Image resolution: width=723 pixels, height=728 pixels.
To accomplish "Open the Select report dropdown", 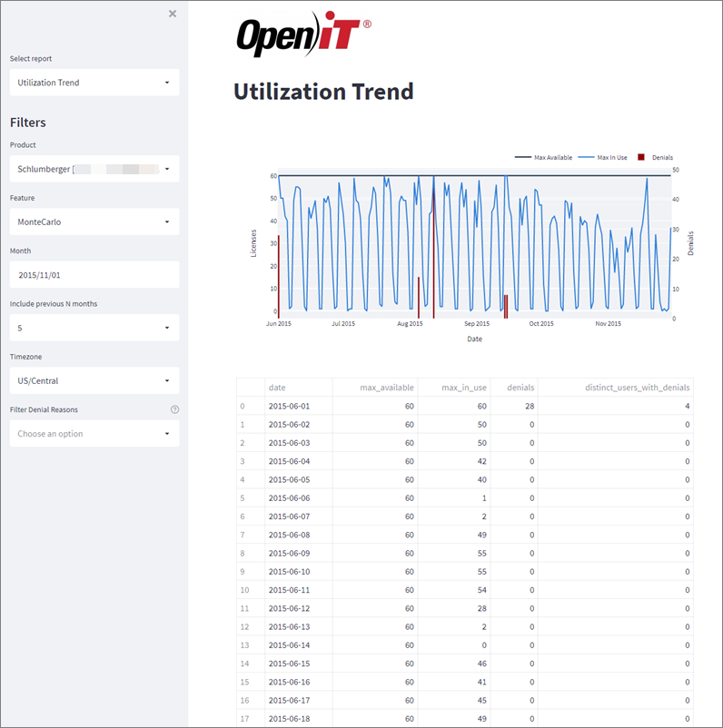I will click(x=94, y=83).
